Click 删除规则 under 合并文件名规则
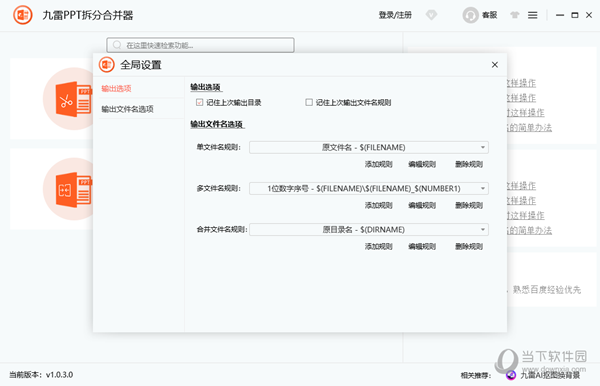Image resolution: width=600 pixels, height=386 pixels. pyautogui.click(x=469, y=247)
